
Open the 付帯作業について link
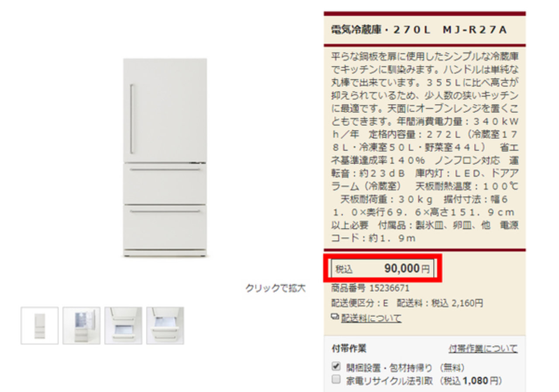click(x=483, y=348)
